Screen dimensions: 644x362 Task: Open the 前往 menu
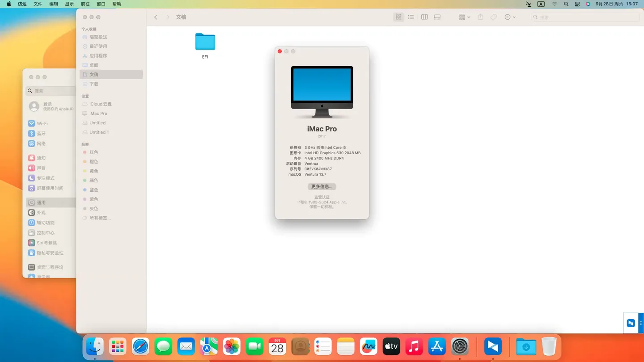85,4
